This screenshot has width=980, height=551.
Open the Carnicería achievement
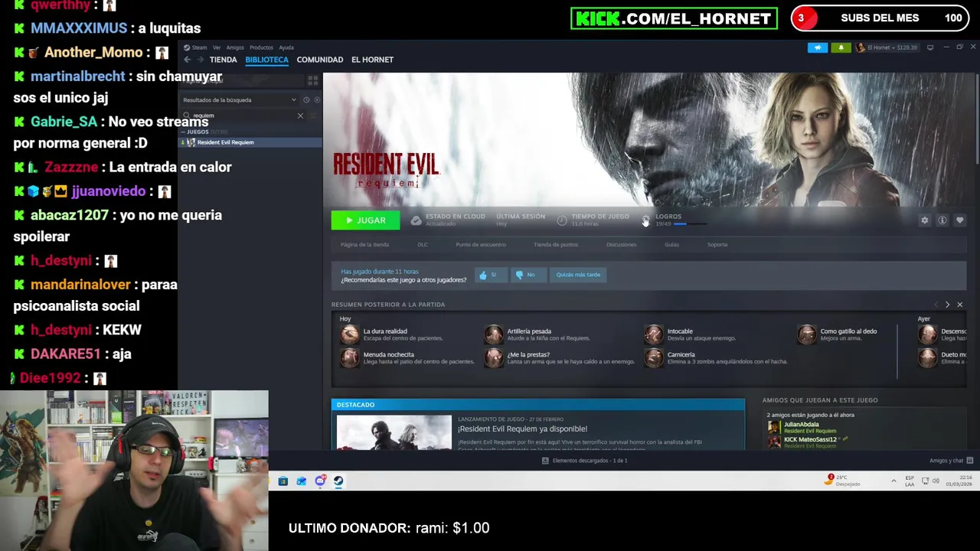[716, 357]
